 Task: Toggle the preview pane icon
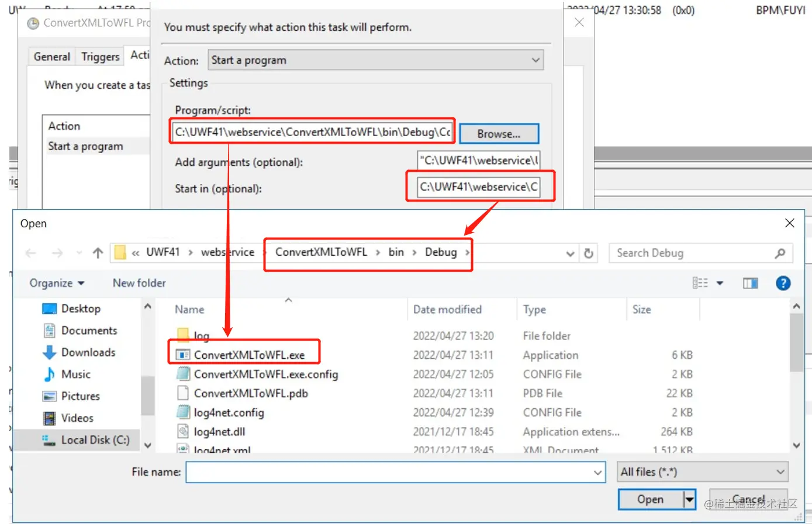[x=750, y=283]
